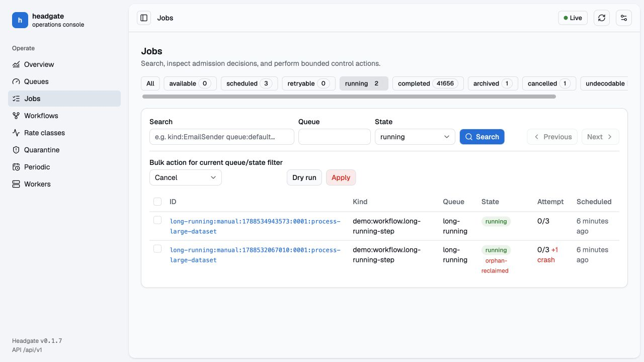
Task: Select the available state tab
Action: (190, 83)
